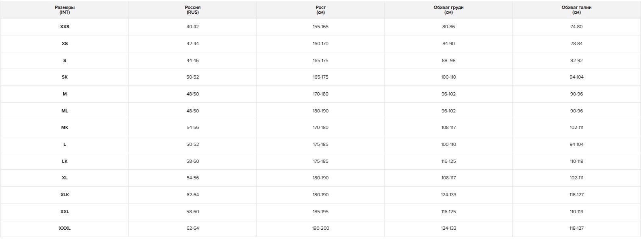Click the 88-98 chest girth cell
Screen dimensions: 644x239
click(448, 60)
